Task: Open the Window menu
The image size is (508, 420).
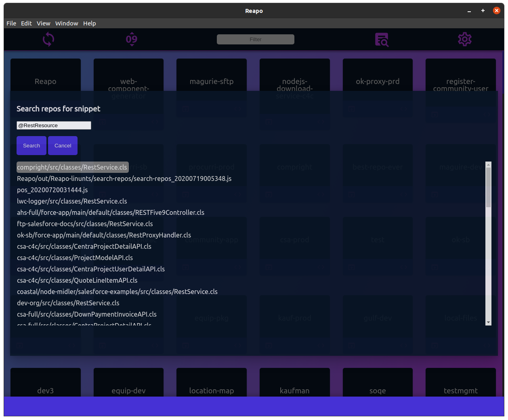Action: (x=67, y=23)
